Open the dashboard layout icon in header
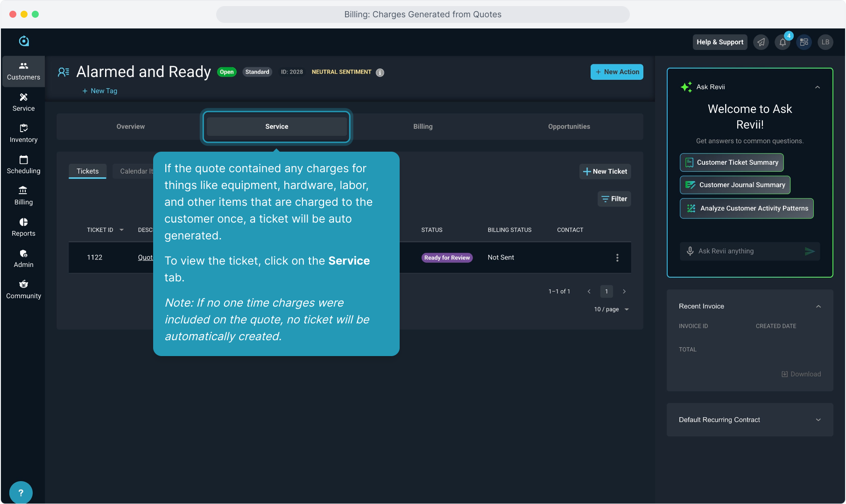Screen dimensions: 846x504 tap(804, 42)
